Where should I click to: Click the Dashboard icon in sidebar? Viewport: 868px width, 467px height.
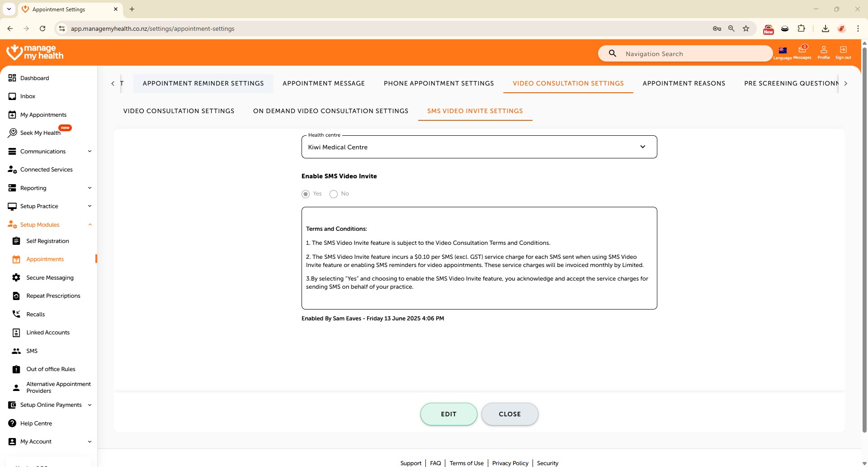coord(12,78)
